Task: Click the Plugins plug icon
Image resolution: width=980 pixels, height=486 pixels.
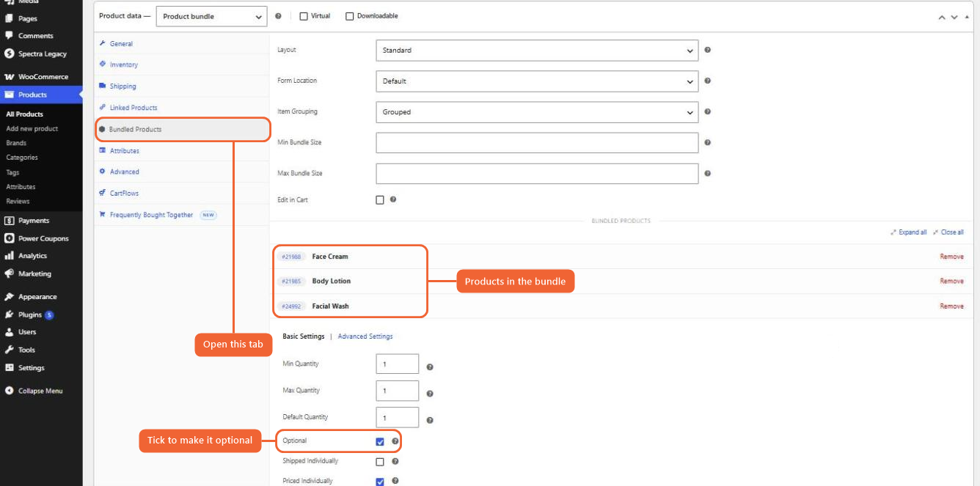Action: [x=9, y=314]
